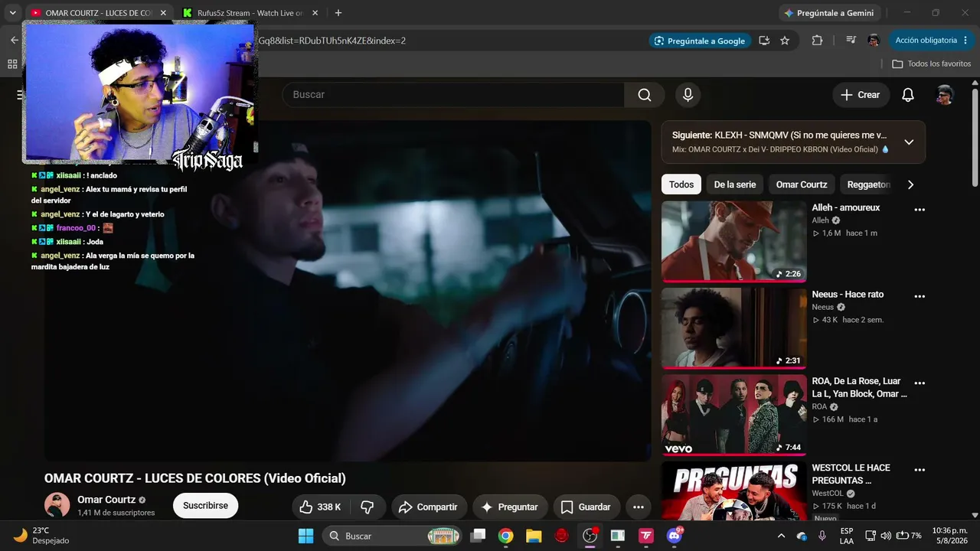Viewport: 980px width, 551px height.
Task: Start voice search with the microphone
Action: (x=688, y=95)
